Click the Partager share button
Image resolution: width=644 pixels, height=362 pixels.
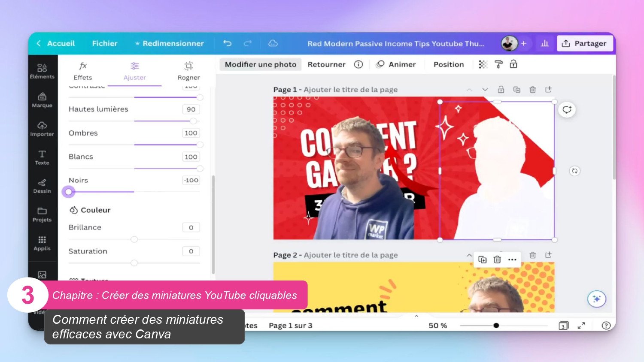[x=585, y=43]
